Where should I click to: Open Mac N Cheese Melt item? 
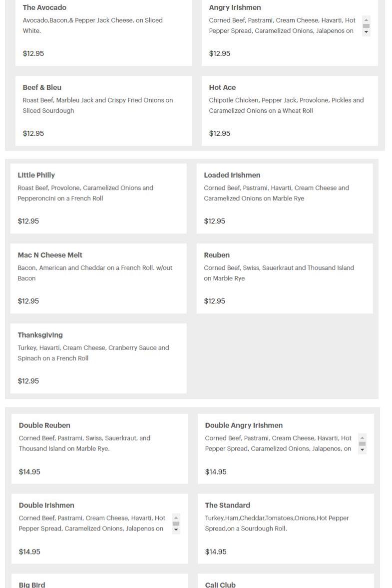50,255
